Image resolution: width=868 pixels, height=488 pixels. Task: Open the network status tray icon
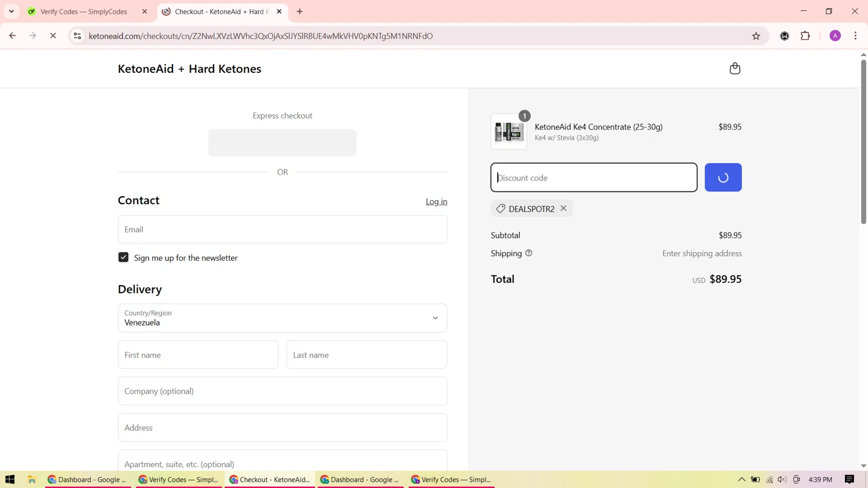point(769,479)
